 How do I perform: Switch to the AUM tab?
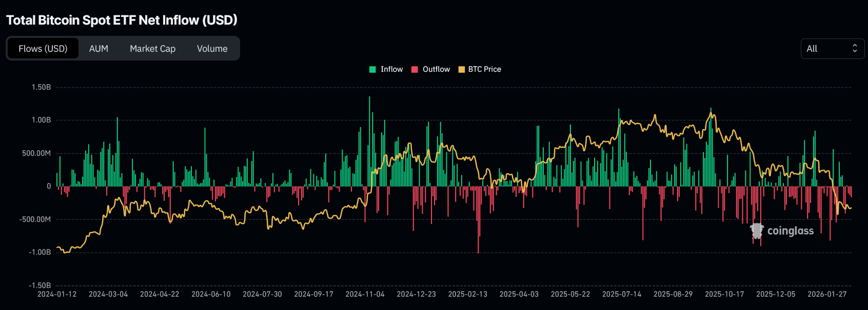(x=98, y=49)
